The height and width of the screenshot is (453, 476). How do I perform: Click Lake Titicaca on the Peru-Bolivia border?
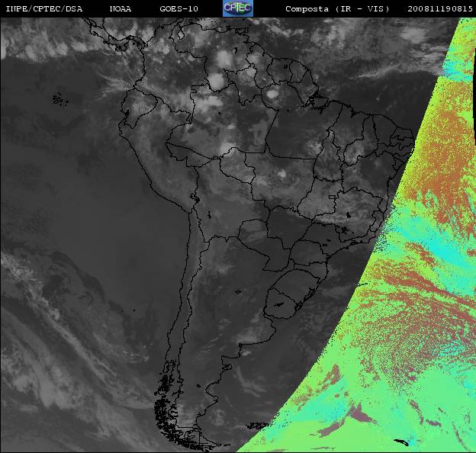click(195, 198)
